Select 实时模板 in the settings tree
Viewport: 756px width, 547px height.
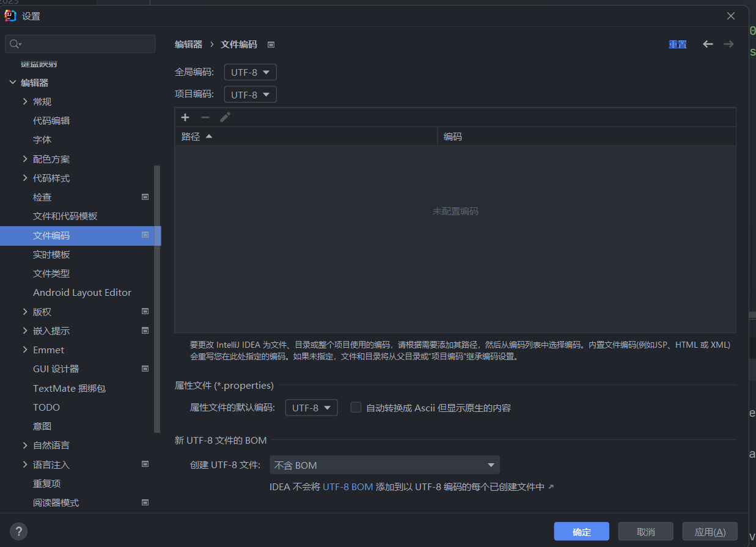pyautogui.click(x=51, y=254)
